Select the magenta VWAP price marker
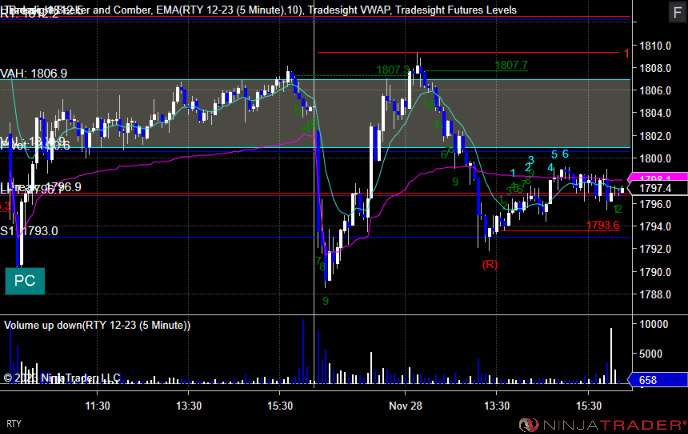688x434 pixels. (x=657, y=178)
